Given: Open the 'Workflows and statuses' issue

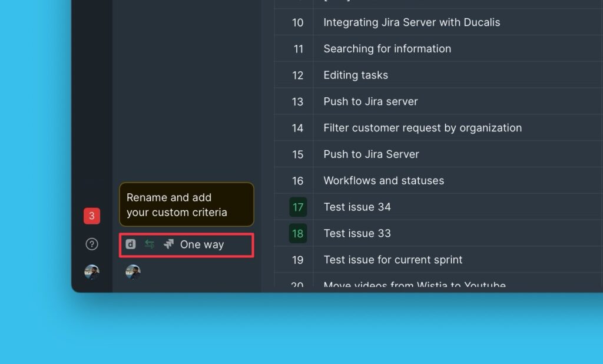Looking at the screenshot, I should click(383, 181).
